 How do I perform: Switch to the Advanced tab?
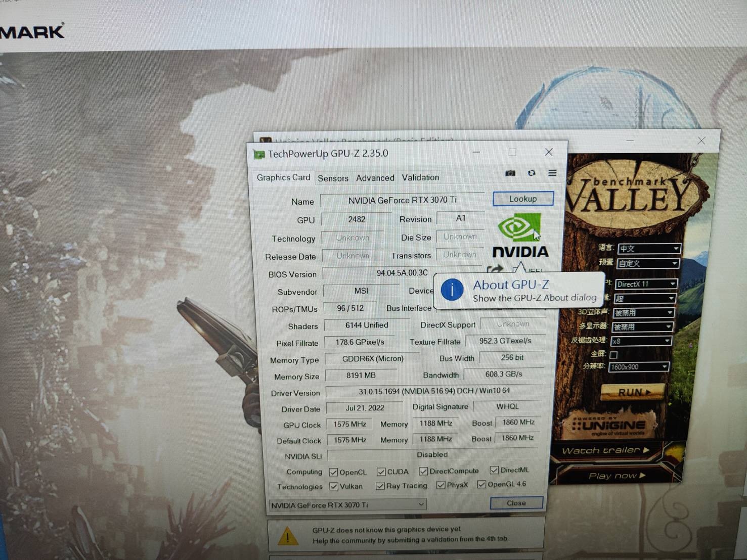375,178
